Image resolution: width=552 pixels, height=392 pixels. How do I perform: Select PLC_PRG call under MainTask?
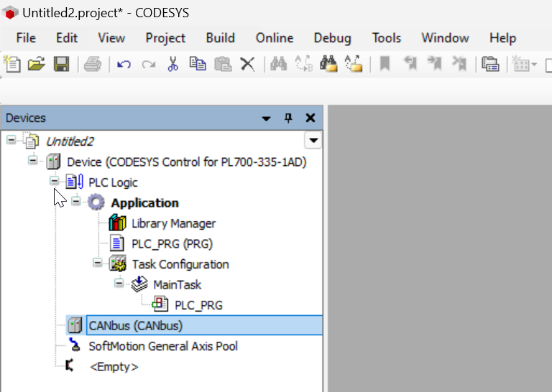click(x=198, y=305)
